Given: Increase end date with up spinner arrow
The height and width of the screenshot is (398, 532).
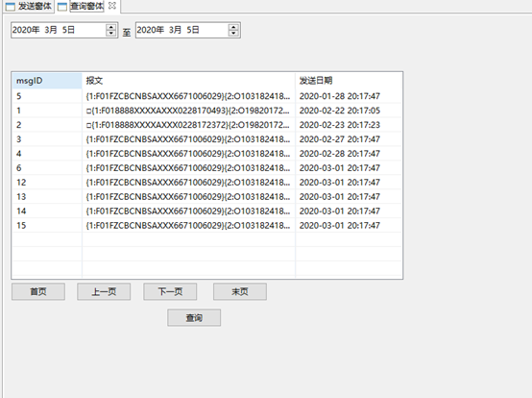Looking at the screenshot, I should pyautogui.click(x=233, y=27).
